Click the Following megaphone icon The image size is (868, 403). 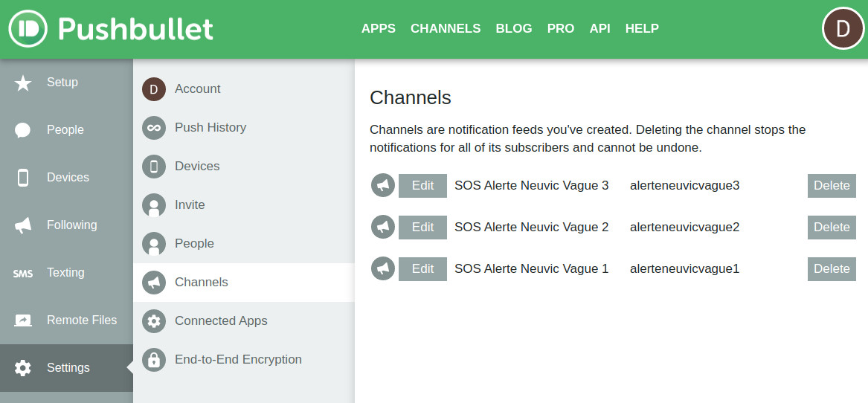(23, 225)
